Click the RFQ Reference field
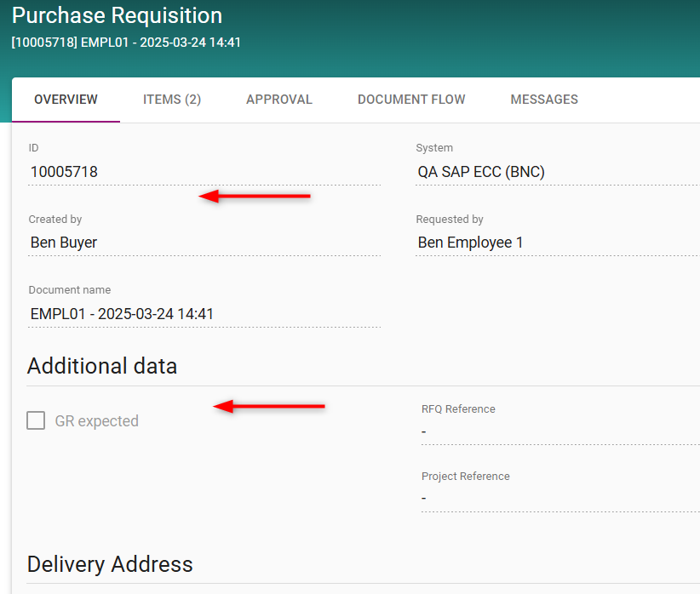The height and width of the screenshot is (594, 700). click(x=558, y=431)
